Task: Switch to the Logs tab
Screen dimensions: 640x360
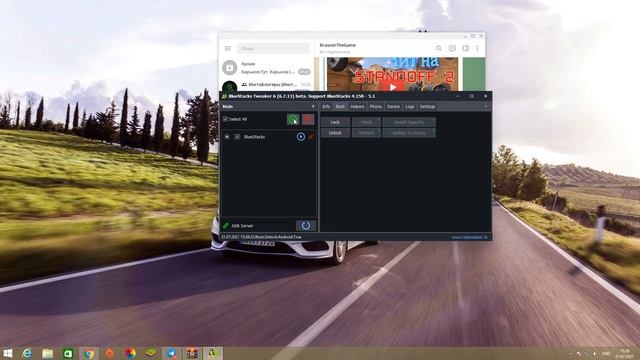Action: [410, 107]
